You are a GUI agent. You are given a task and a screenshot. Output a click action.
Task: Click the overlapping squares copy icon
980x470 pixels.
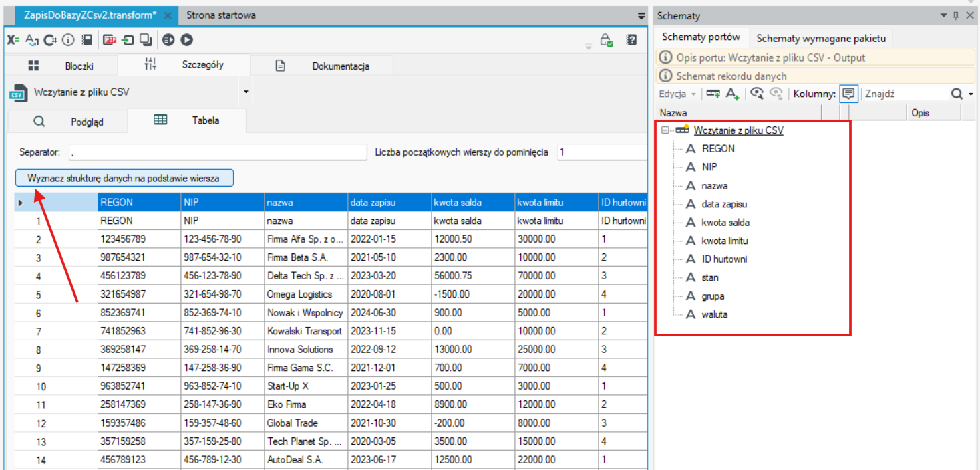pyautogui.click(x=146, y=40)
